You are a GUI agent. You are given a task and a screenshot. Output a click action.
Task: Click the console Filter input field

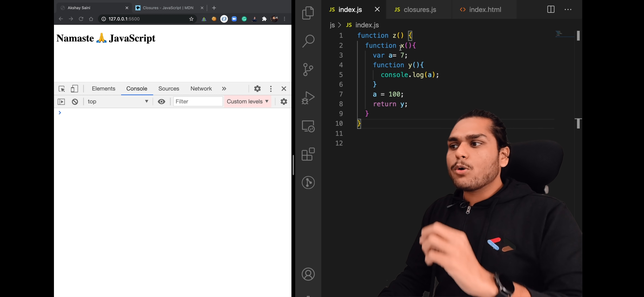click(x=198, y=102)
